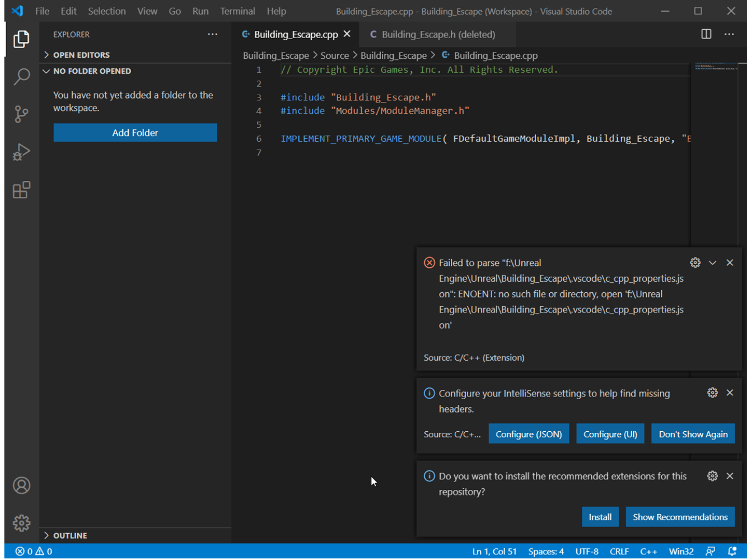Viewport: 747px width, 560px height.
Task: Open Manage gear in activity bar
Action: pos(21,523)
